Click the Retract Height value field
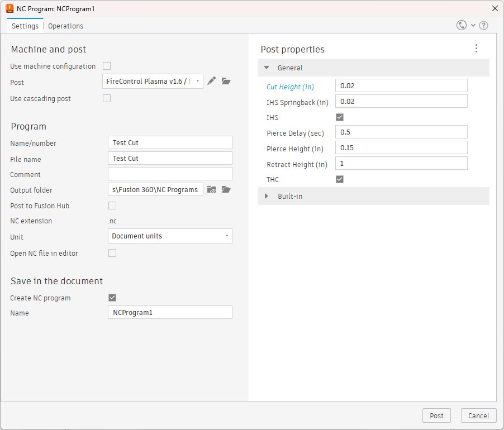The height and width of the screenshot is (430, 504). [x=401, y=164]
